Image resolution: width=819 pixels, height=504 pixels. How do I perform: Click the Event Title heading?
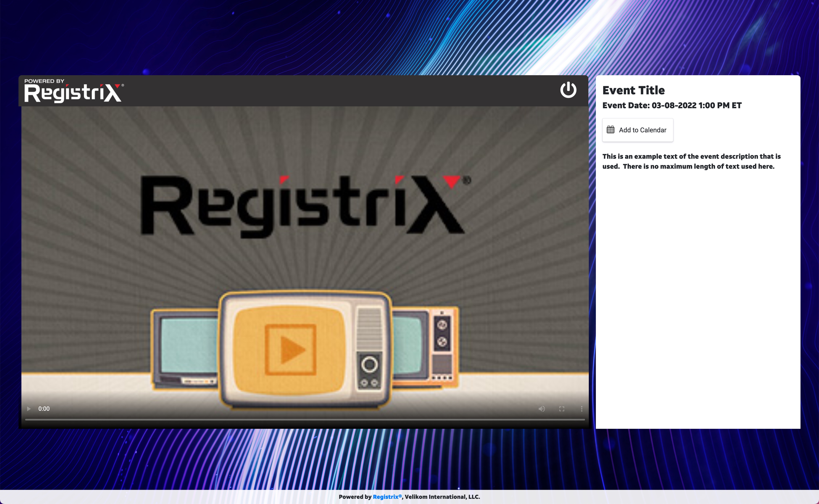pos(633,90)
